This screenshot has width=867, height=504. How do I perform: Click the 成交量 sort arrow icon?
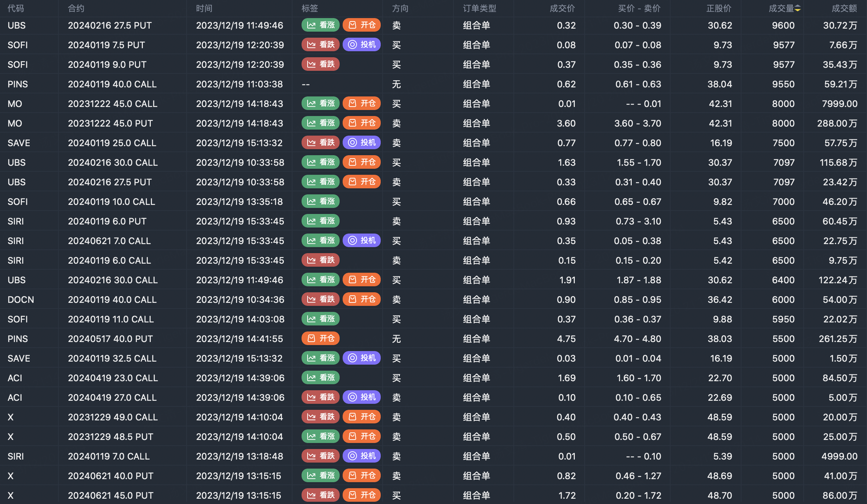[798, 8]
